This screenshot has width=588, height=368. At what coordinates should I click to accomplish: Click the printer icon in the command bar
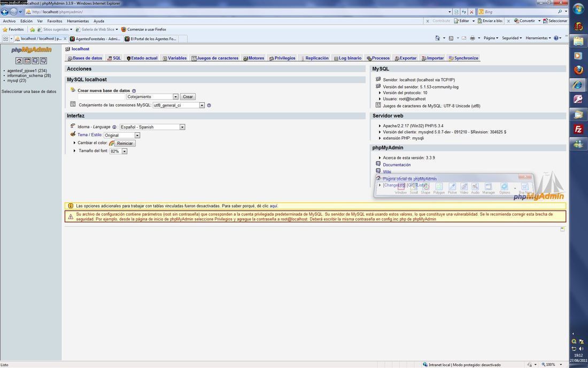[x=473, y=38]
